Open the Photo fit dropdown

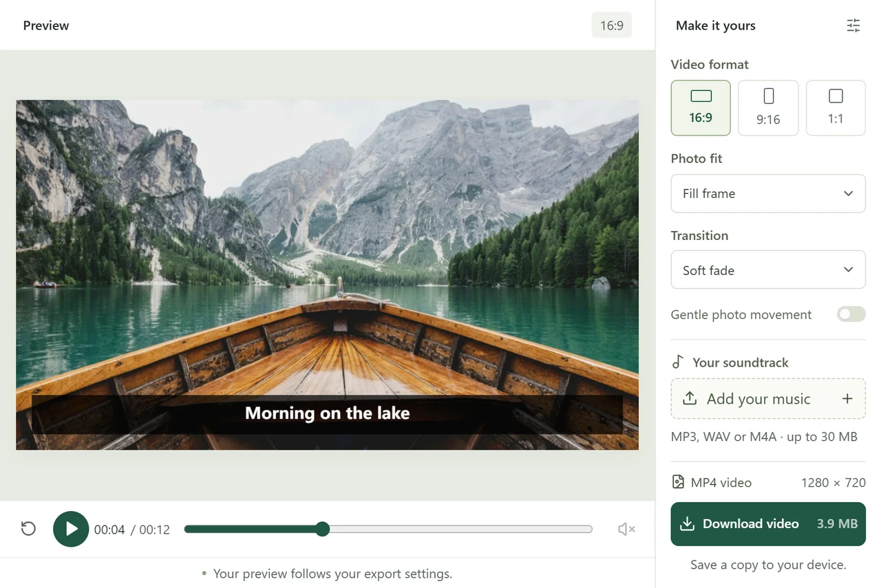click(768, 193)
